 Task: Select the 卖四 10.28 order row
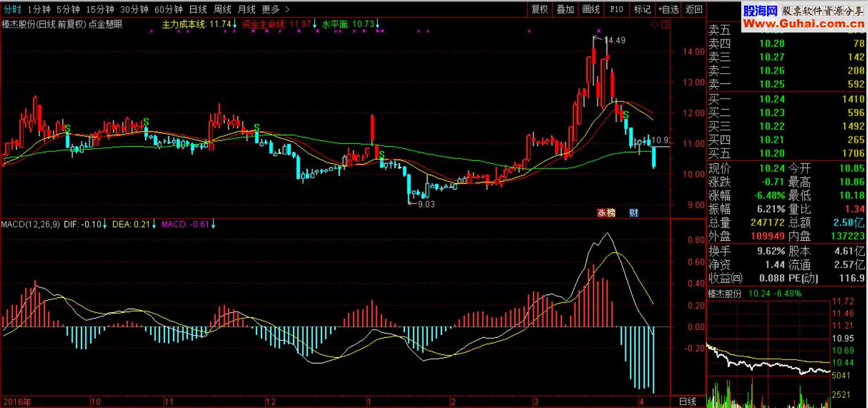pyautogui.click(x=787, y=44)
